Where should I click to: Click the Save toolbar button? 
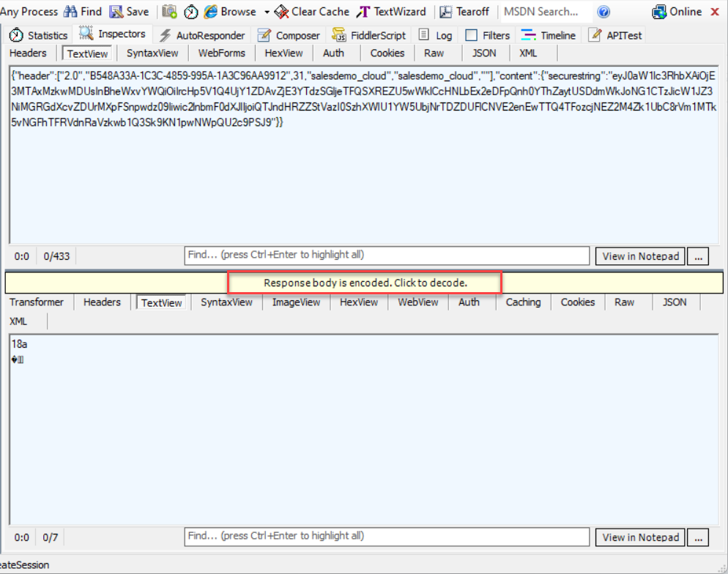click(129, 12)
